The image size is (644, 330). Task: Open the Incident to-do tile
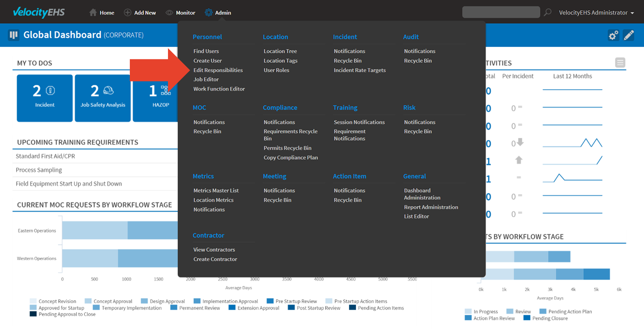(x=45, y=98)
